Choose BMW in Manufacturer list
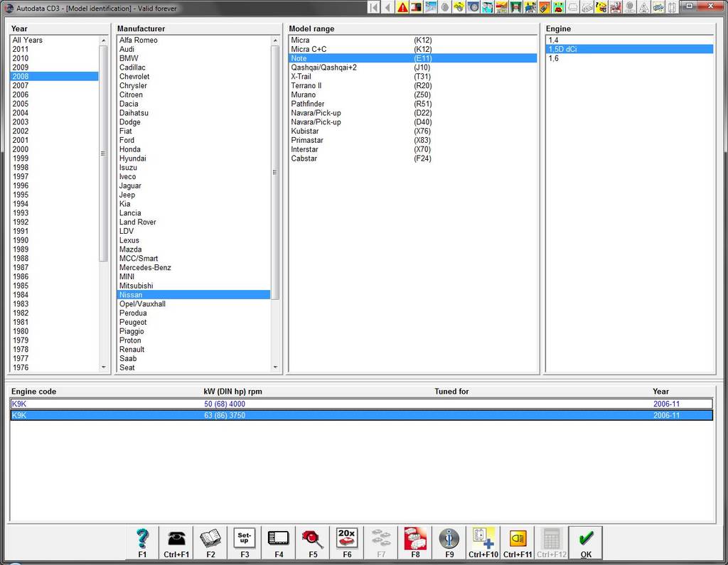 click(x=193, y=58)
